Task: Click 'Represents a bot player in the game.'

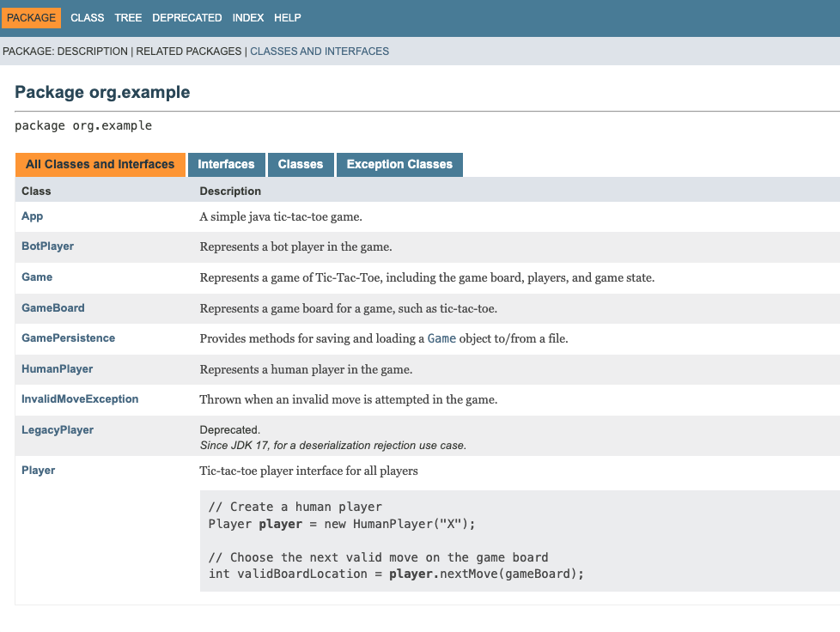Action: 295,247
